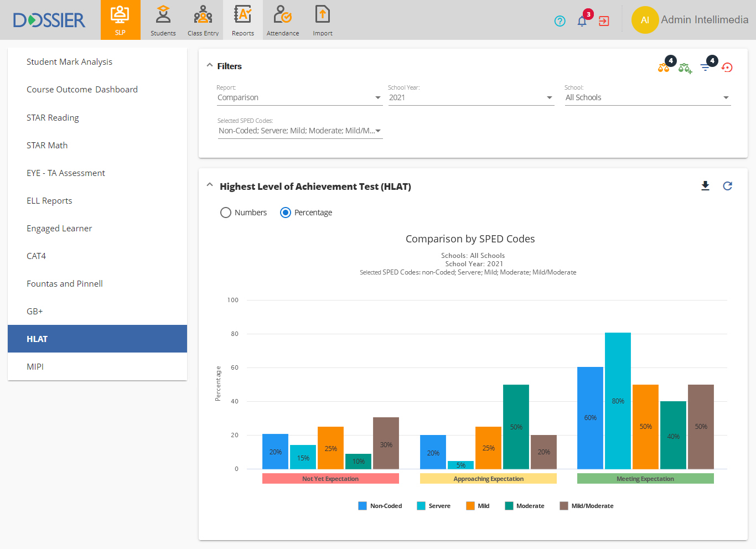Open the help question mark icon
The image size is (756, 549).
560,21
